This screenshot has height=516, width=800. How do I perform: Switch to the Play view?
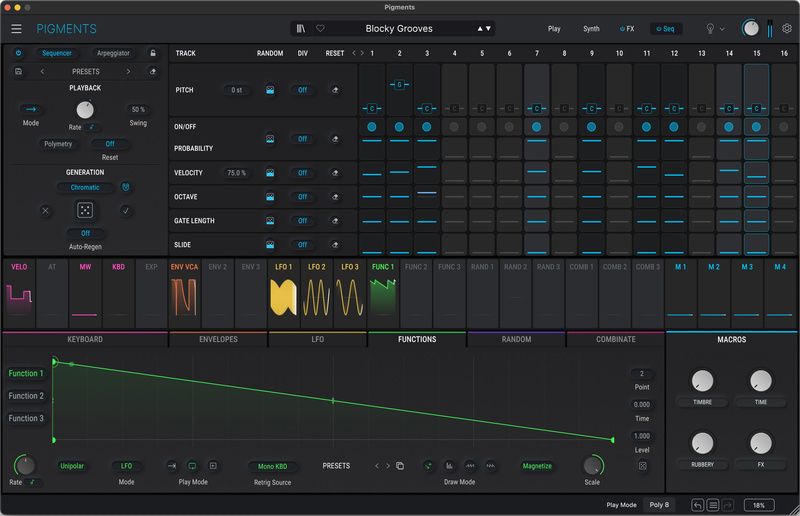point(554,29)
